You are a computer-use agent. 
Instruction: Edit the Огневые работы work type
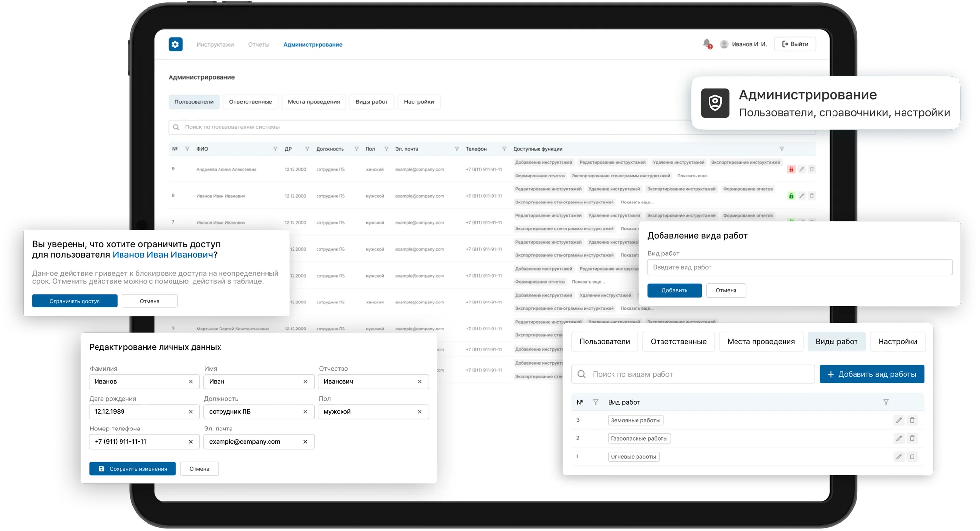[899, 456]
